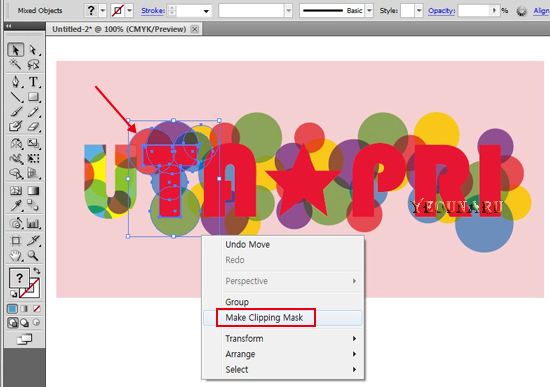Collapse tools panel double arrows

coord(8,26)
